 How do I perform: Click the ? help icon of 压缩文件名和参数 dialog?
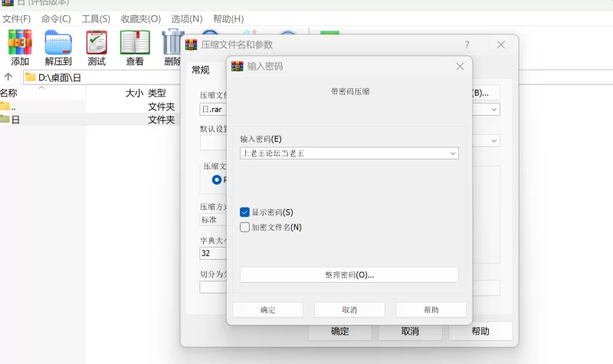click(x=467, y=44)
